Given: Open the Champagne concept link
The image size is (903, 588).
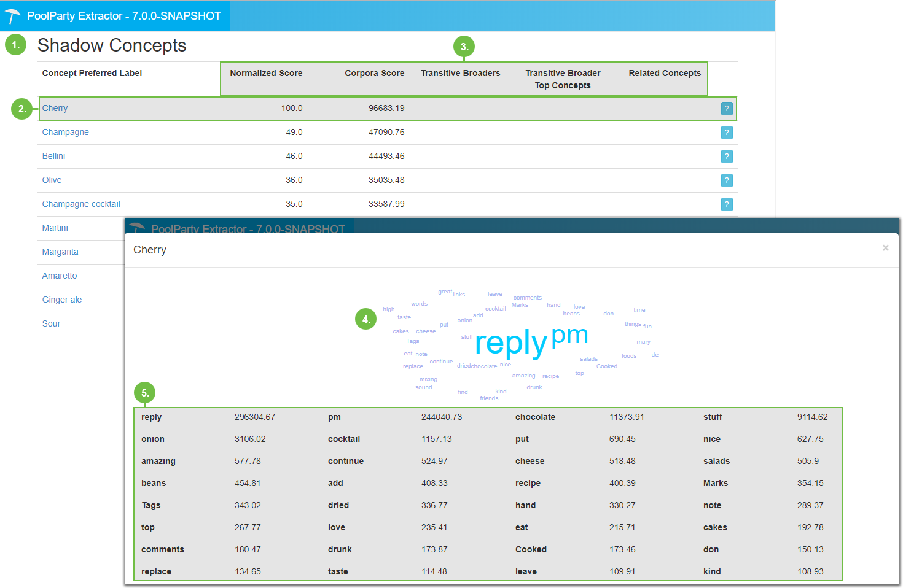Looking at the screenshot, I should 65,133.
